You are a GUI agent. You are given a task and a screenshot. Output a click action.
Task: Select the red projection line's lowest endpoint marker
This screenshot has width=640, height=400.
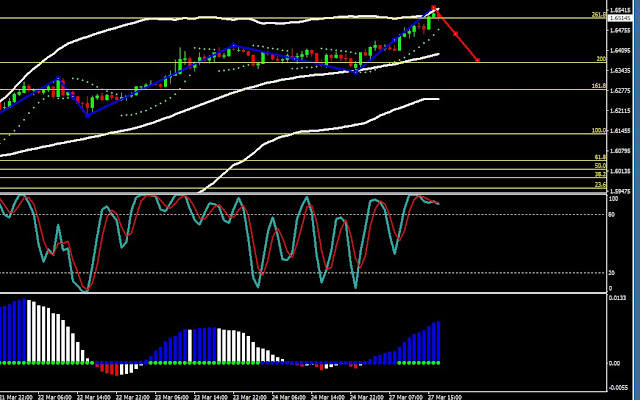478,60
